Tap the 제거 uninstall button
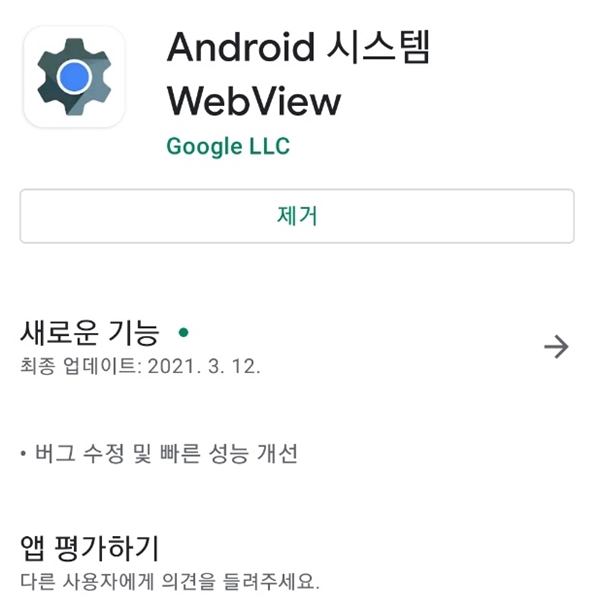This screenshot has height=609, width=600. click(297, 216)
